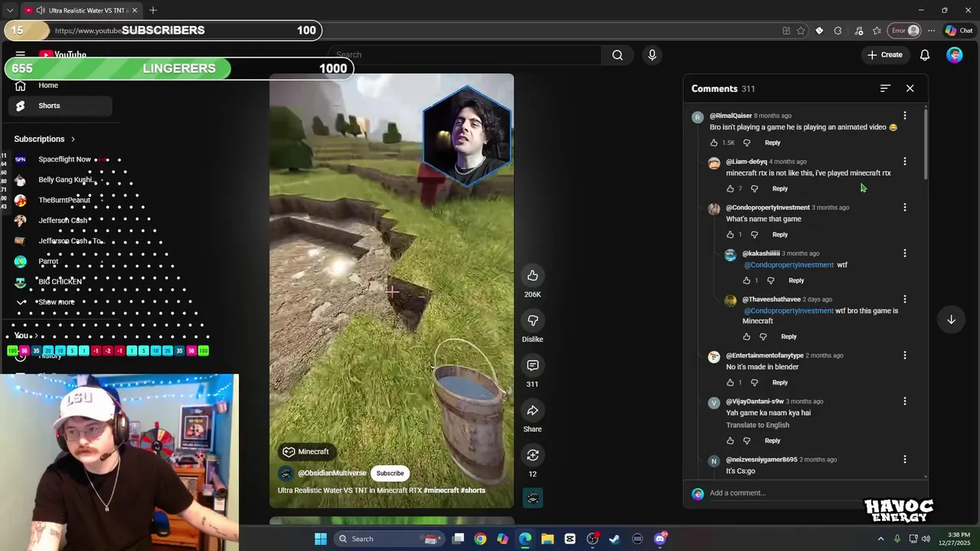Viewport: 980px width, 551px height.
Task: Open the Copilot Chat button
Action: (959, 31)
